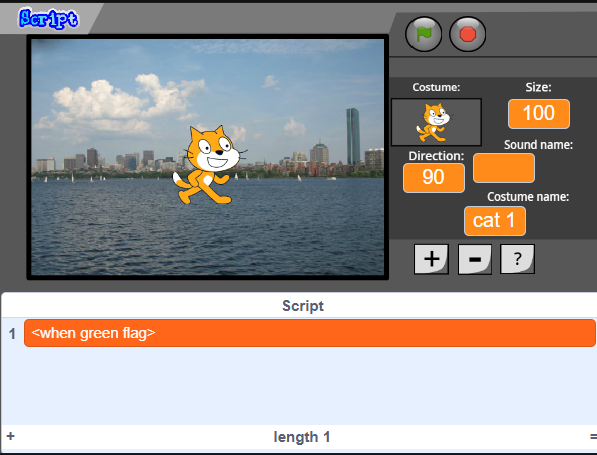Add an item using the Script list plus

(11, 436)
